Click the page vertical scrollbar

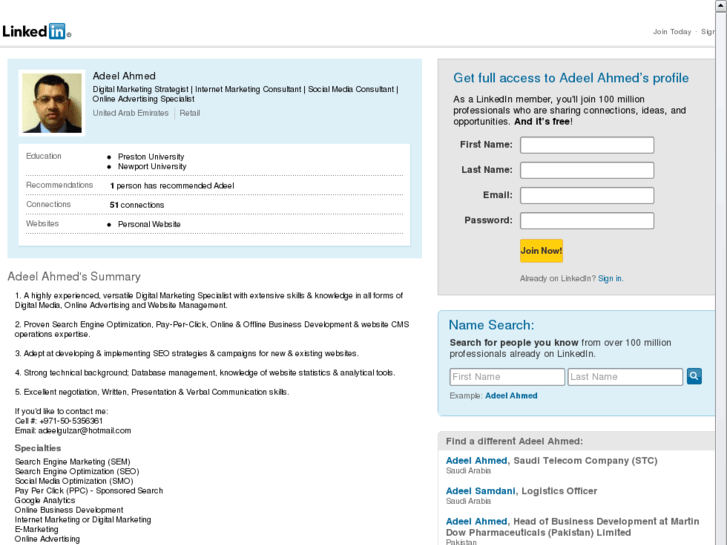(721, 272)
